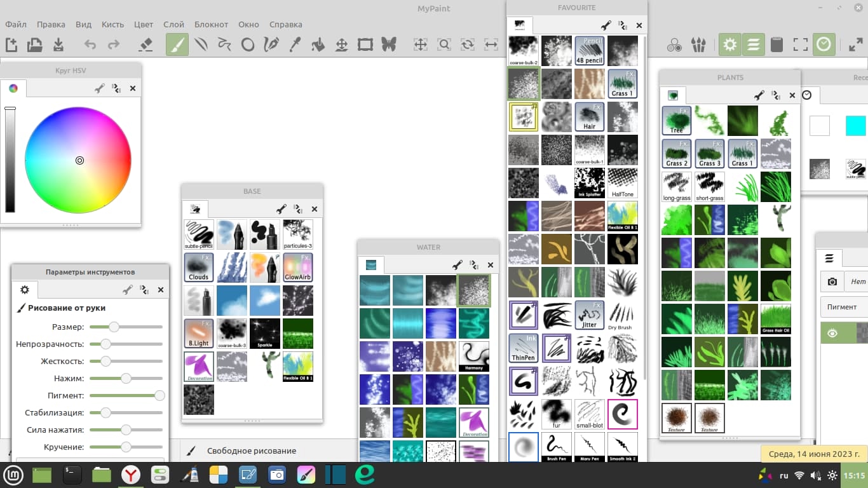Screen dimensions: 868x488
Task: Toggle the tool options gear button
Action: (x=730, y=44)
